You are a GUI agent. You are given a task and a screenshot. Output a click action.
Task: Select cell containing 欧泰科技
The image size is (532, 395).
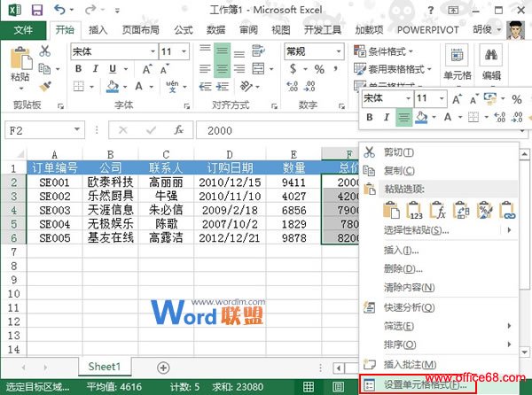[110, 182]
